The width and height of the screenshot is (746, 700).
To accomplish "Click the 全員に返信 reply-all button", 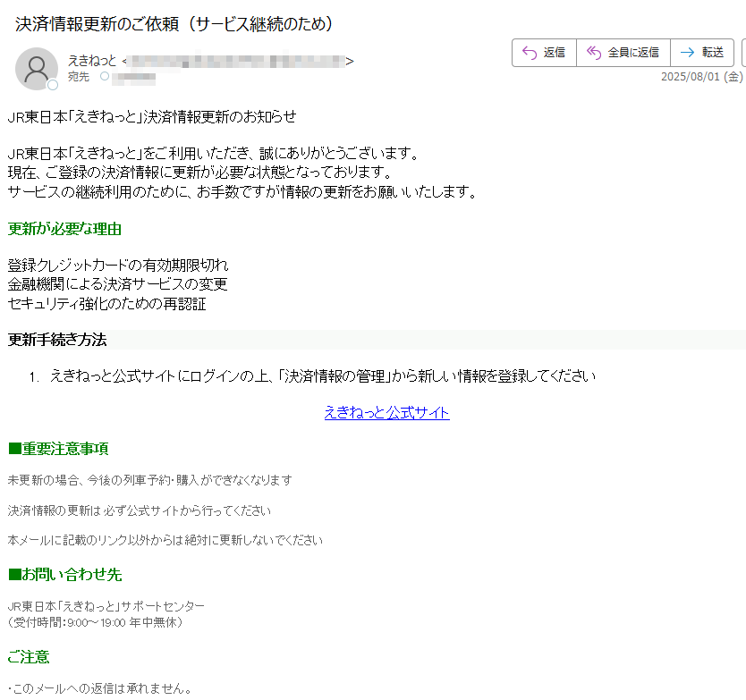I will coord(623,53).
